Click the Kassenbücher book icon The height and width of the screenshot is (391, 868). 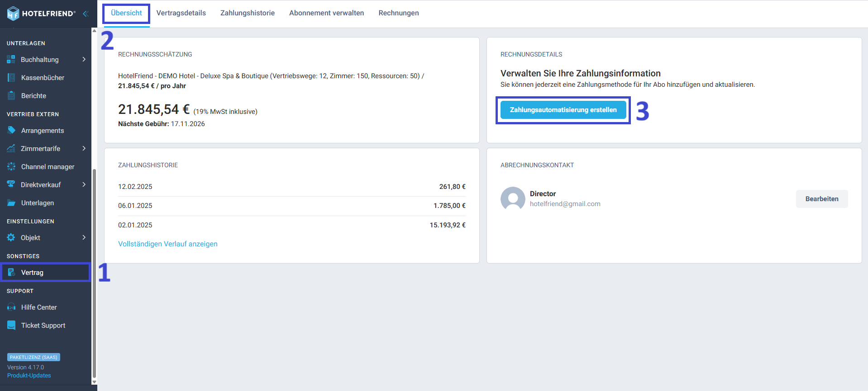coord(11,77)
